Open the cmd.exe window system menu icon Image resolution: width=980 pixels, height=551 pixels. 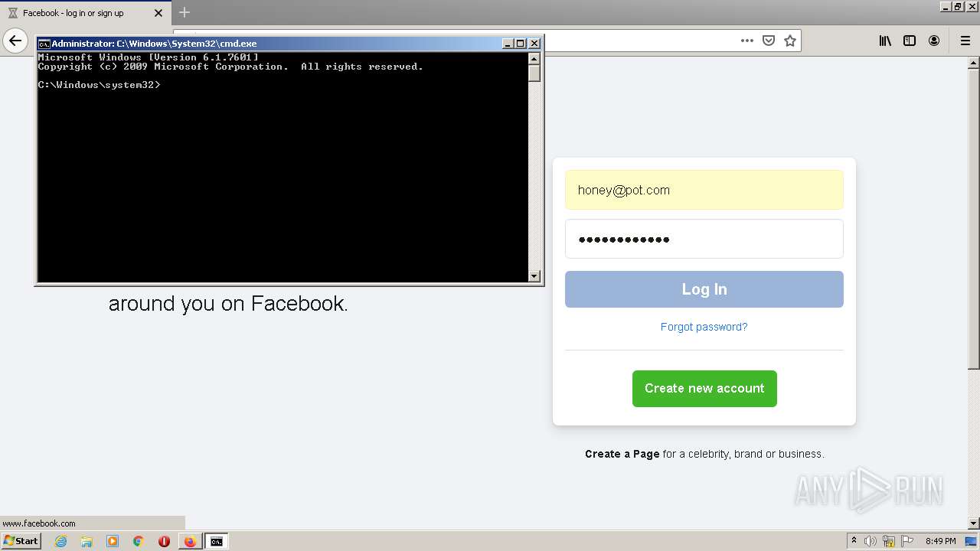pos(44,44)
